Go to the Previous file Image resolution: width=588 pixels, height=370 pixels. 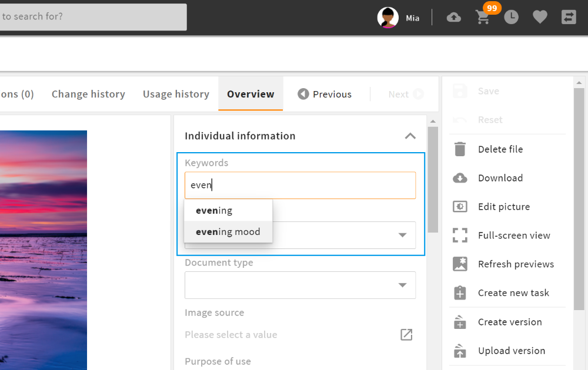325,94
